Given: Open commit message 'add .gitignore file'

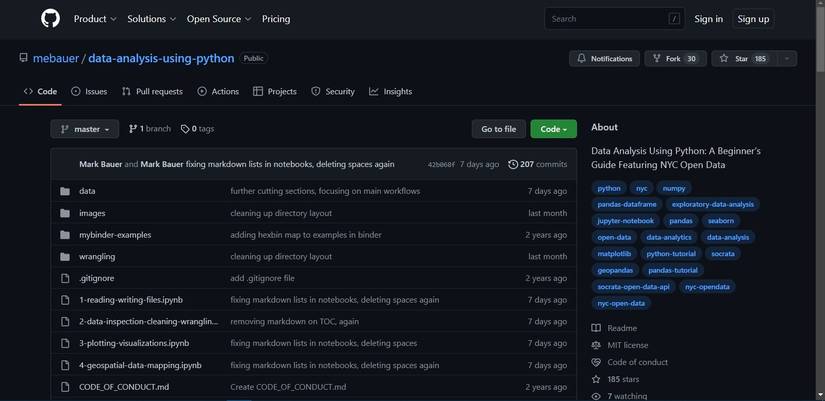Looking at the screenshot, I should pos(262,278).
